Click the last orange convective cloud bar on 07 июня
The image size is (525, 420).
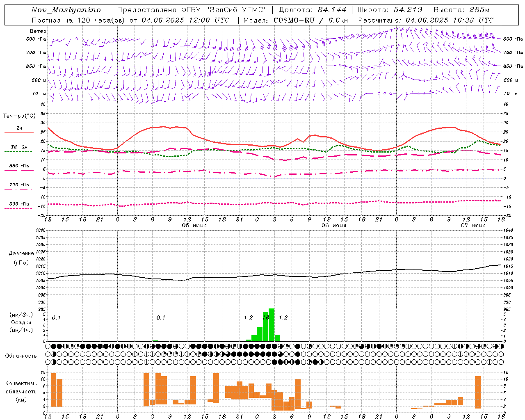(x=478, y=392)
